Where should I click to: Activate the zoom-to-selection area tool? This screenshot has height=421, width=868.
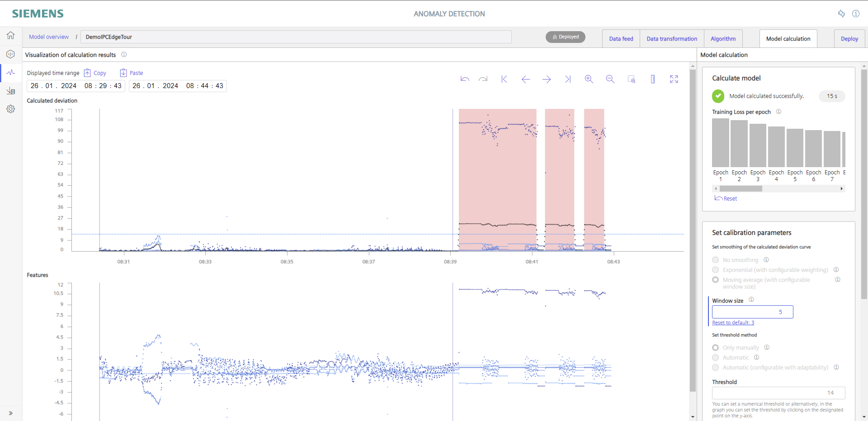[632, 79]
